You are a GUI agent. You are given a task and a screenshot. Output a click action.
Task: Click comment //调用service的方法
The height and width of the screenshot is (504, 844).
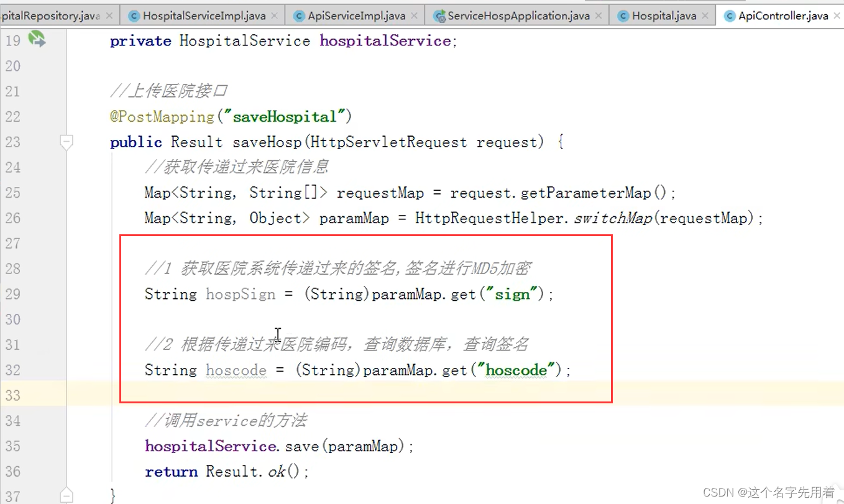(226, 421)
